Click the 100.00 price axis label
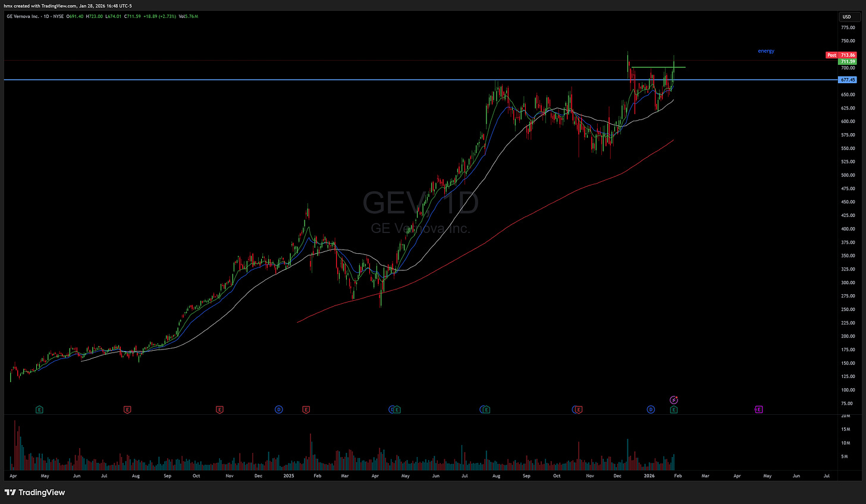 pyautogui.click(x=848, y=390)
